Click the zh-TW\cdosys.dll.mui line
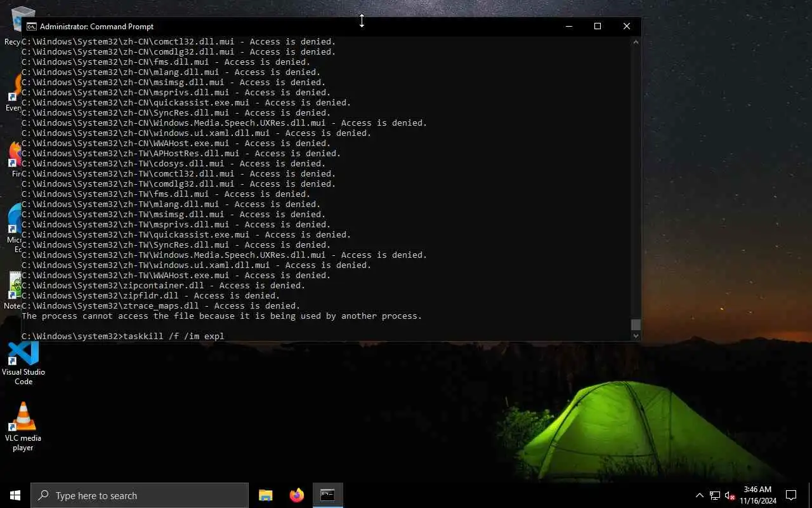The width and height of the screenshot is (812, 508). click(174, 163)
